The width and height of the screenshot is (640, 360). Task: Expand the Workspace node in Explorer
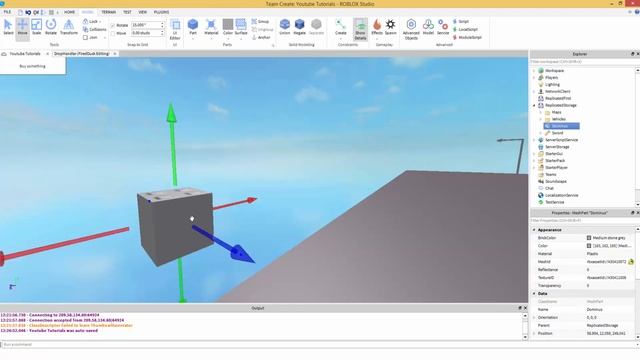[x=534, y=71]
